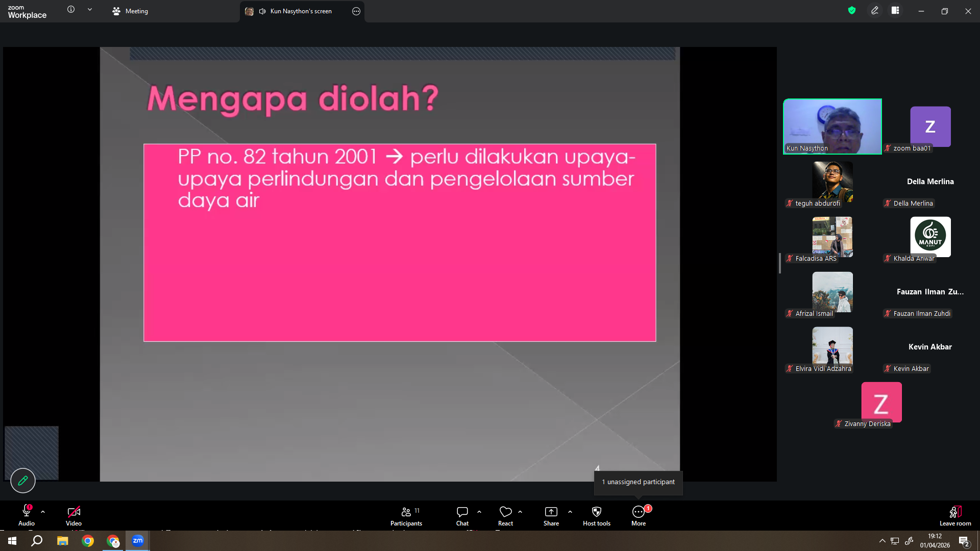980x551 pixels.
Task: Select Elvira Vidi Adzahra's participant tile
Action: (832, 347)
